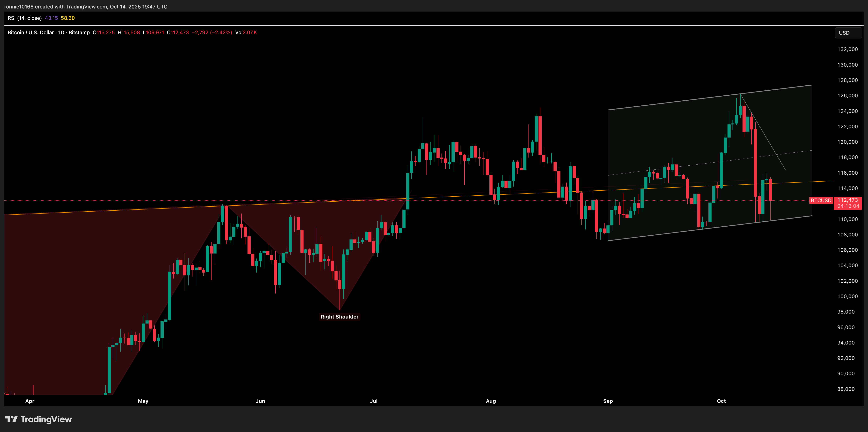This screenshot has height=432, width=868.
Task: Click the 04:12:04 bar countdown timer
Action: (x=848, y=206)
